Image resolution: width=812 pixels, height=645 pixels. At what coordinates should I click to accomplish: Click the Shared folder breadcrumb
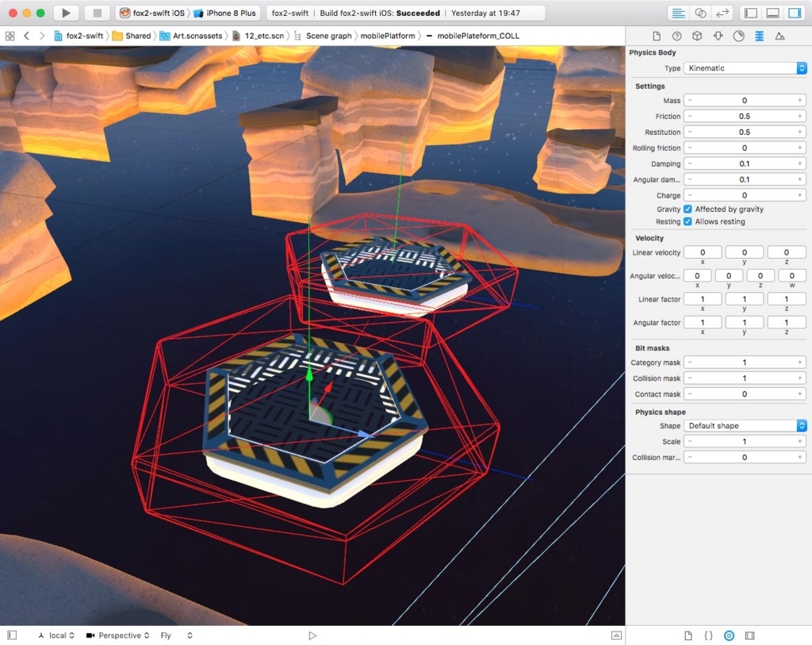132,36
